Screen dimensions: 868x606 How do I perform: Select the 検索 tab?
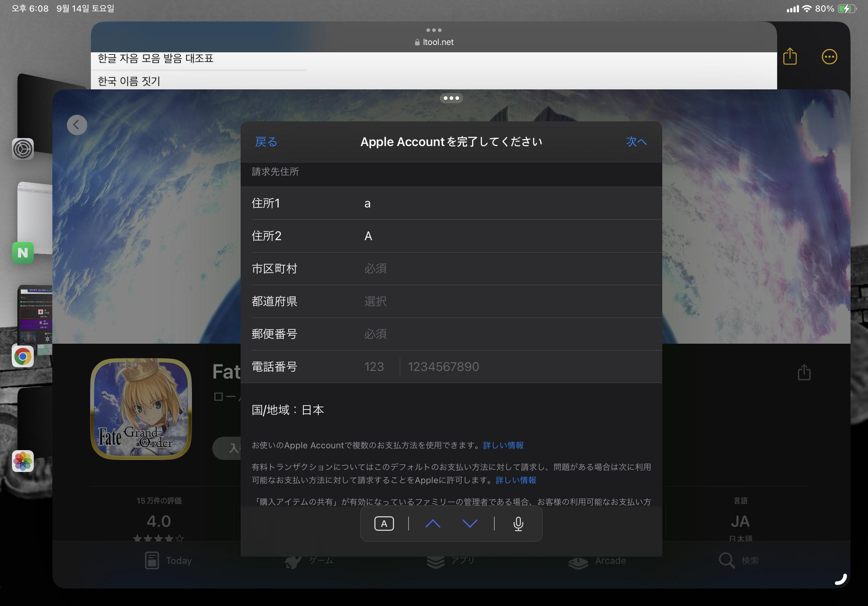pos(739,561)
